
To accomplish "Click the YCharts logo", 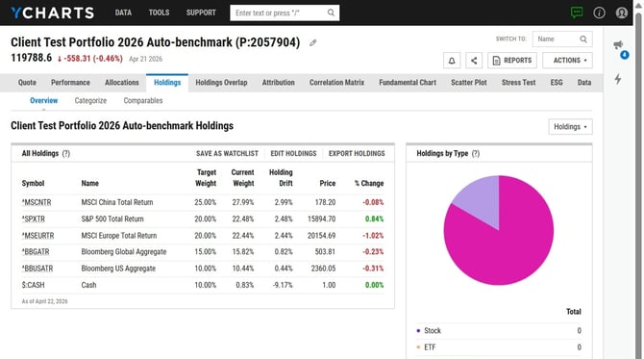I will pyautogui.click(x=53, y=13).
